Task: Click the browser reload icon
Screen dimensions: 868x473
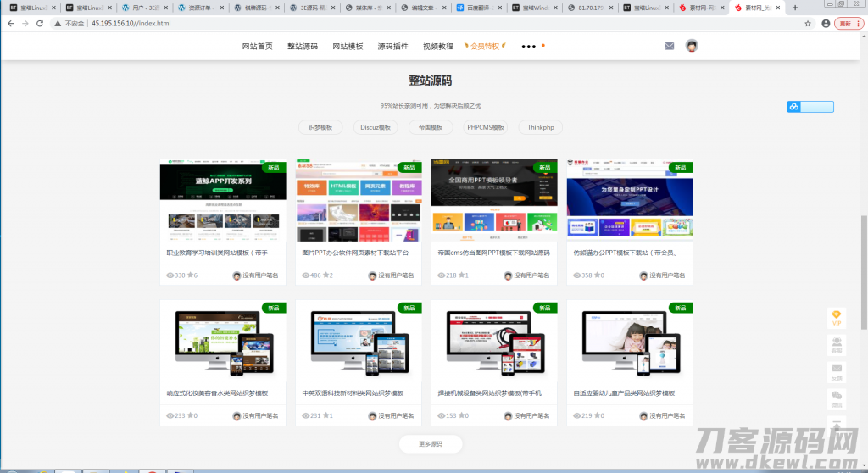Action: click(38, 23)
